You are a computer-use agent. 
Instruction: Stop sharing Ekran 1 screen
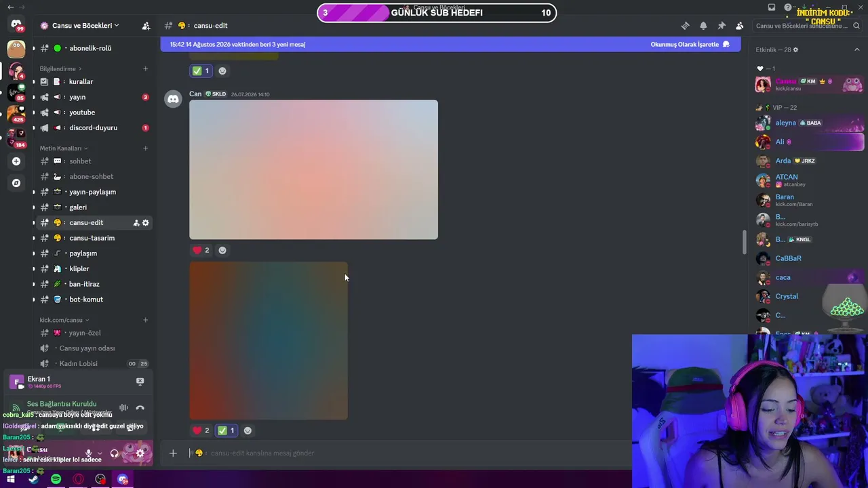[140, 381]
